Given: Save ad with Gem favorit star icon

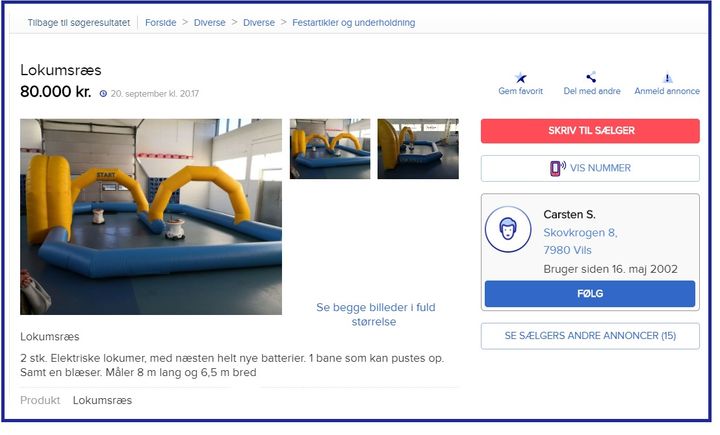Looking at the screenshot, I should (x=520, y=77).
